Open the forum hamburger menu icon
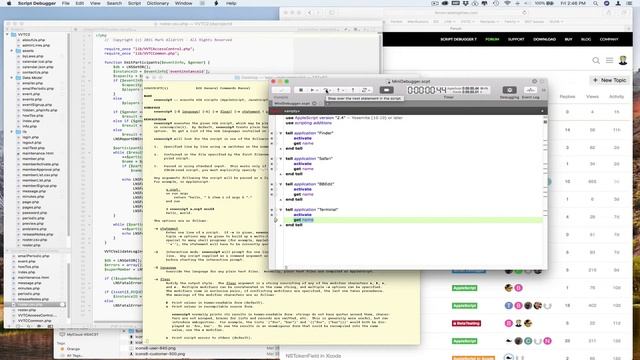The width and height of the screenshot is (640, 360). (609, 60)
